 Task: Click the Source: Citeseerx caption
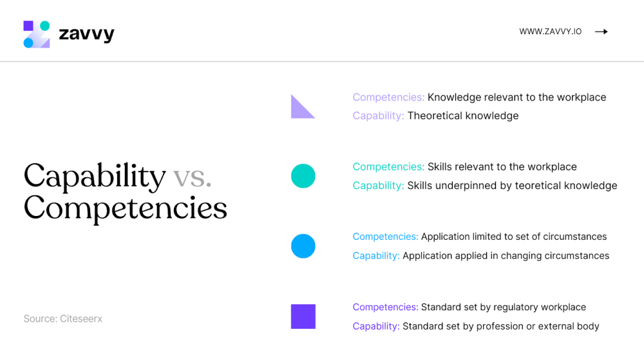[x=62, y=319]
